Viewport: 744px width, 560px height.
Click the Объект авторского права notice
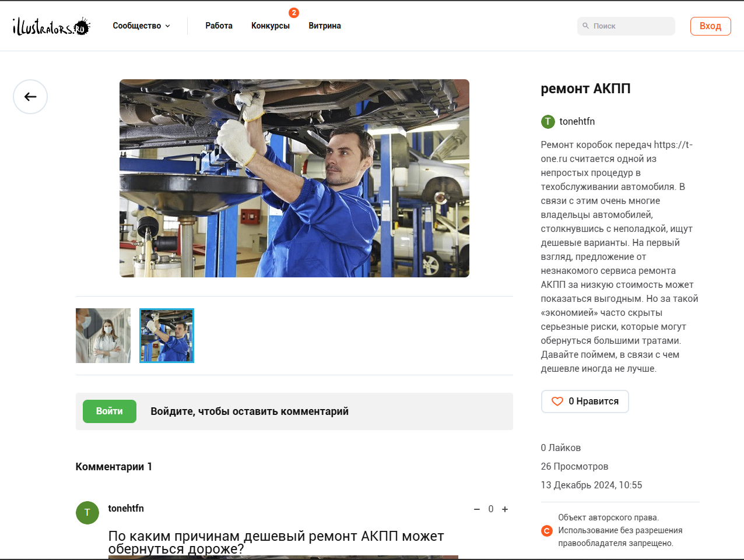[x=620, y=530]
